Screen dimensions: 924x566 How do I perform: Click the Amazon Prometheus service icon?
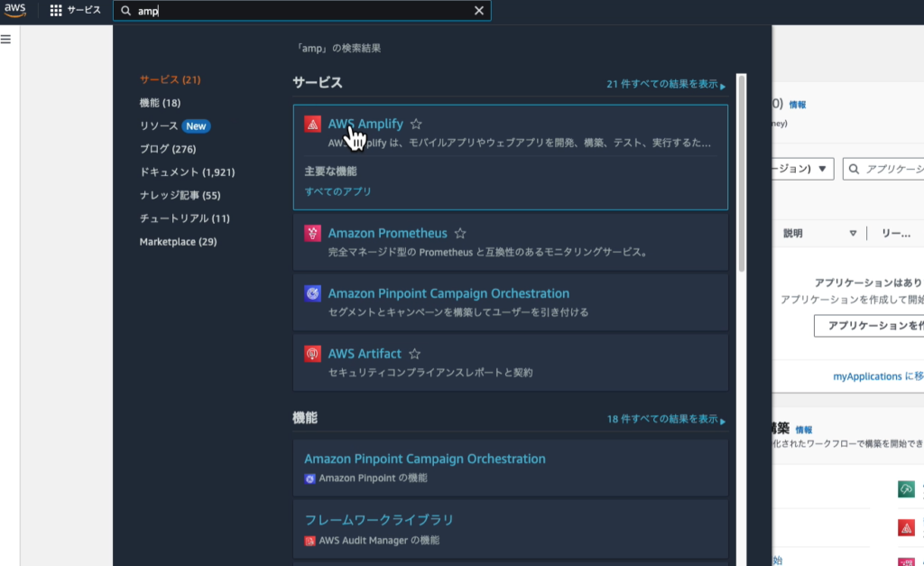click(x=312, y=234)
